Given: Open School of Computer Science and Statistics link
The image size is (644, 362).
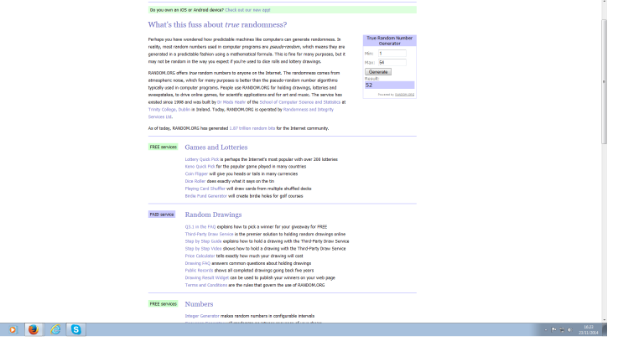Looking at the screenshot, I should 300,102.
